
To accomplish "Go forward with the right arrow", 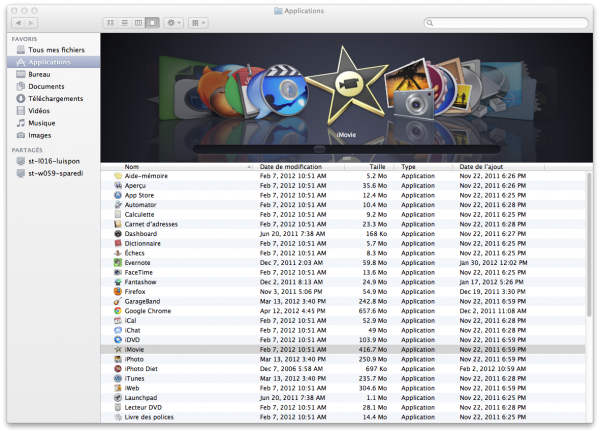I will click(31, 23).
